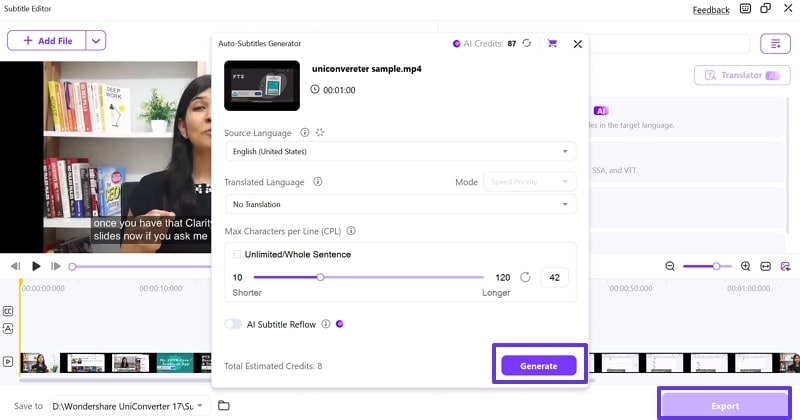This screenshot has height=420, width=800.
Task: Open the Feedback link
Action: [x=711, y=10]
